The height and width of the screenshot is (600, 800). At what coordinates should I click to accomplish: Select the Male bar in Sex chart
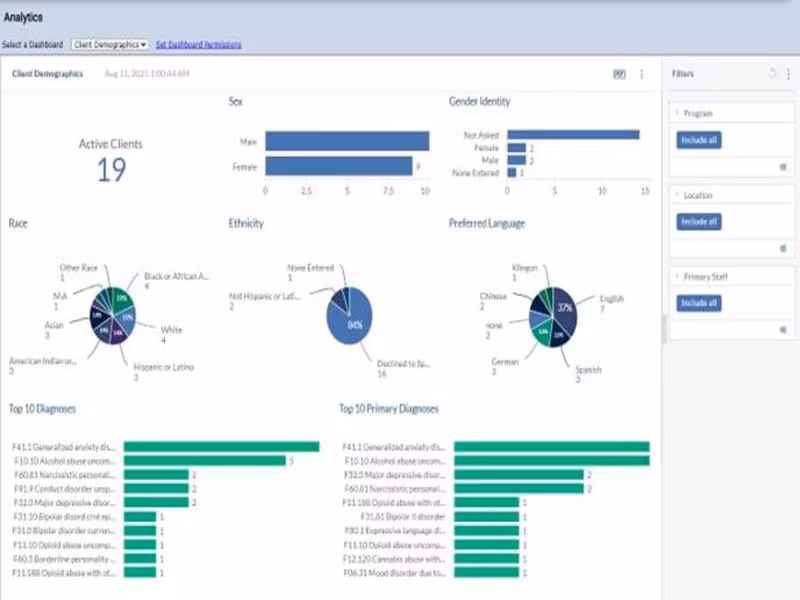click(x=347, y=141)
